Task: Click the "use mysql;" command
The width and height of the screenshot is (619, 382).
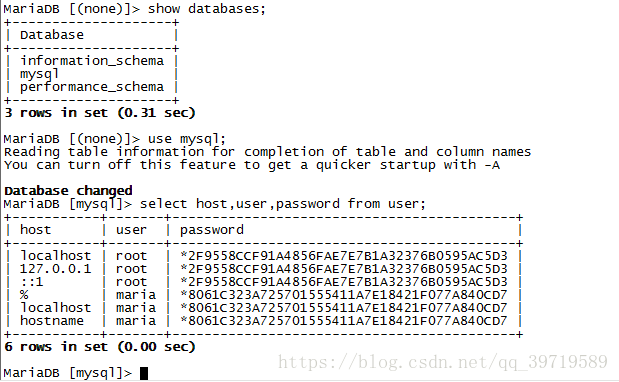Action: (187, 139)
